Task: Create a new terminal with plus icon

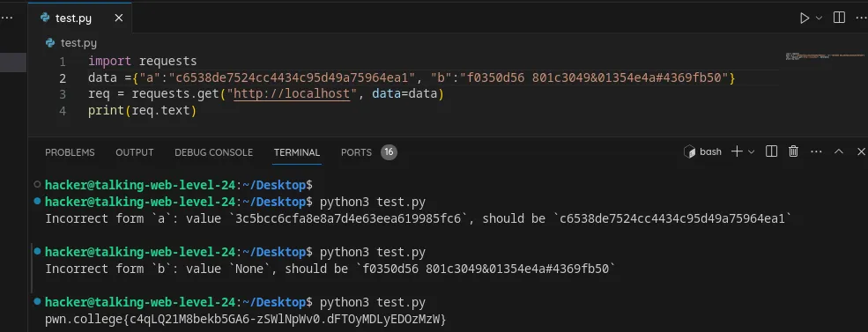Action: click(737, 151)
